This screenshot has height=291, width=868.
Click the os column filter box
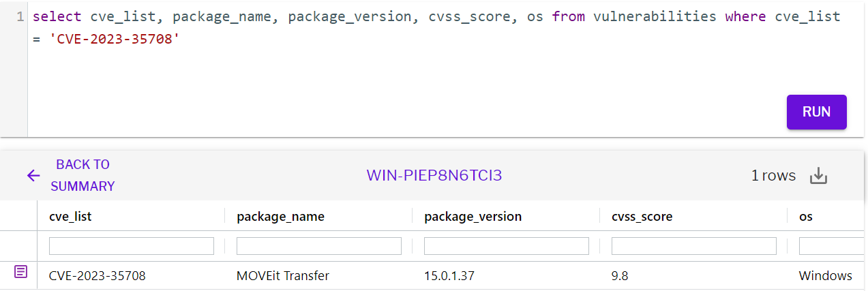[833, 246]
